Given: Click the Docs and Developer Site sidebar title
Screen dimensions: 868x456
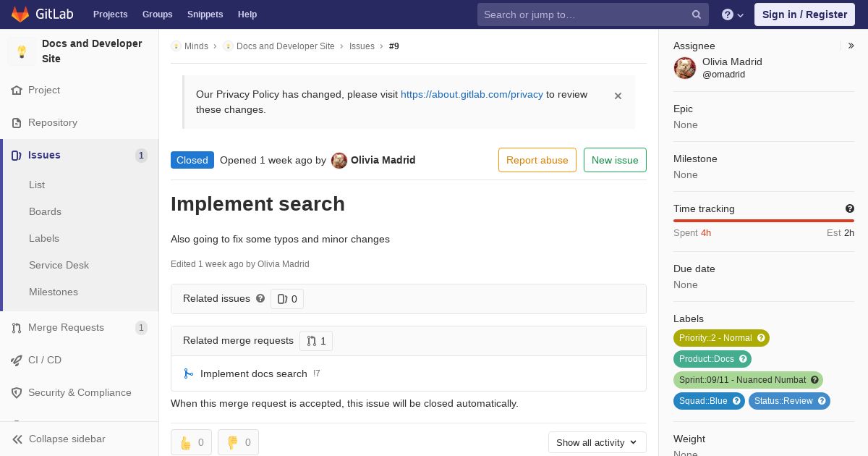Looking at the screenshot, I should tap(92, 51).
